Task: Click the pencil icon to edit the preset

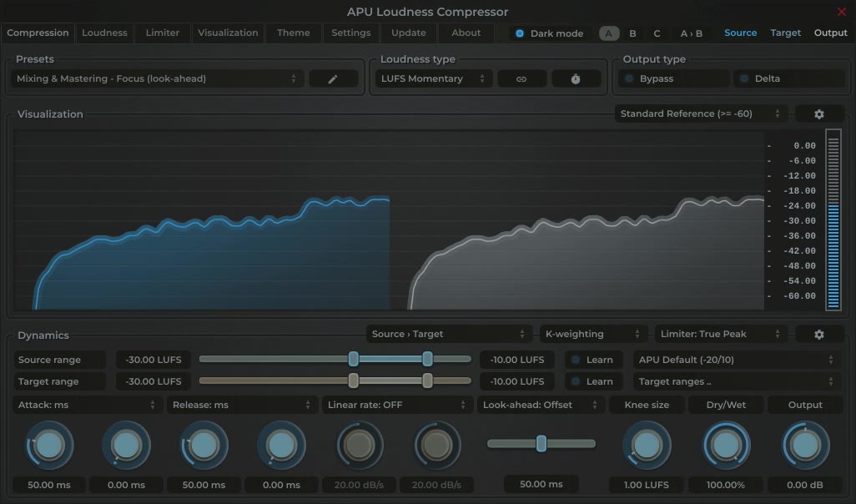Action: tap(333, 78)
